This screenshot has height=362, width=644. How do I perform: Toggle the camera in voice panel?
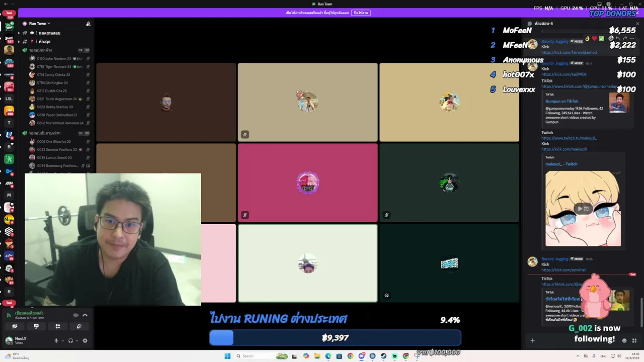[15, 326]
